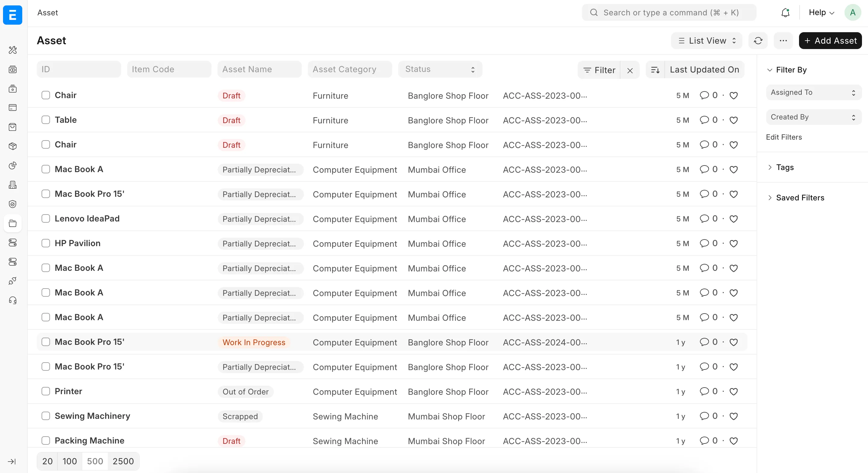Tick the checkbox next to Lenovo IdeaPad
The height and width of the screenshot is (473, 868).
pos(46,218)
